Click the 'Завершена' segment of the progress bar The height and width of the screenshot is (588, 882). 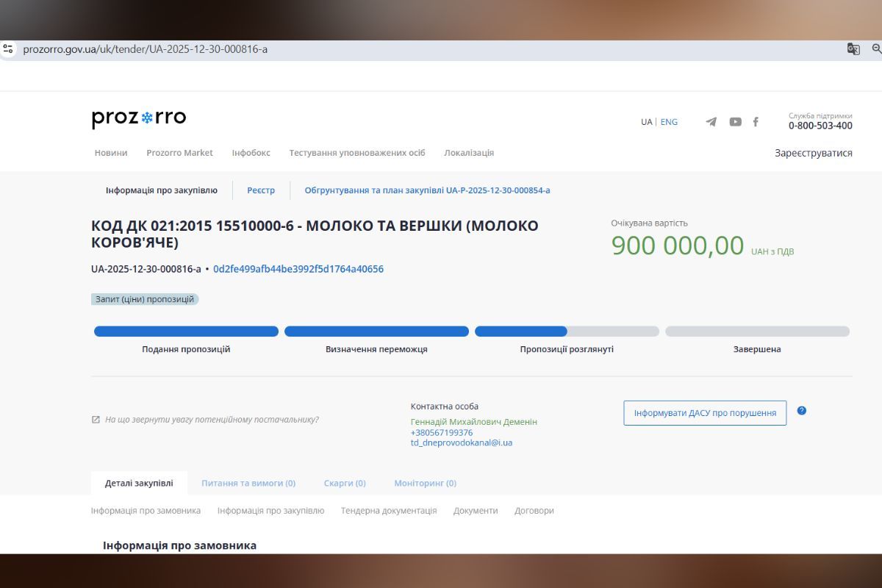[x=756, y=331]
